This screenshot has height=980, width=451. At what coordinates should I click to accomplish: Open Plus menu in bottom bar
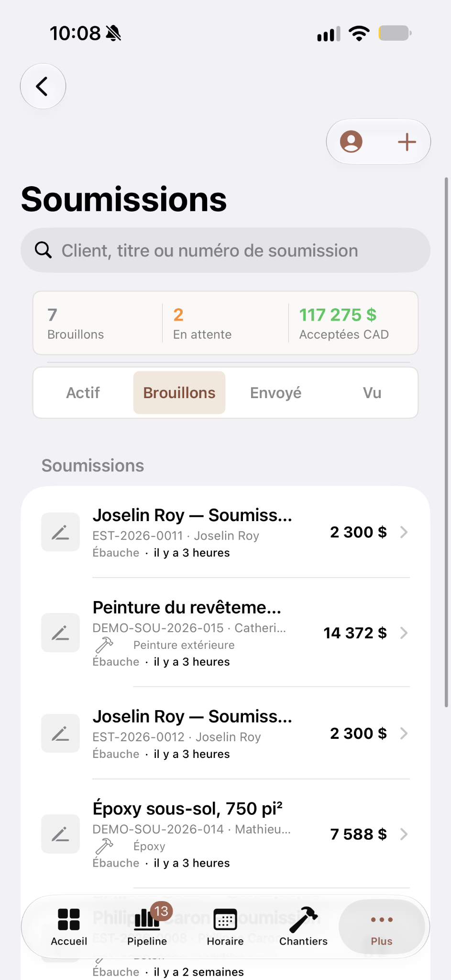(x=382, y=927)
